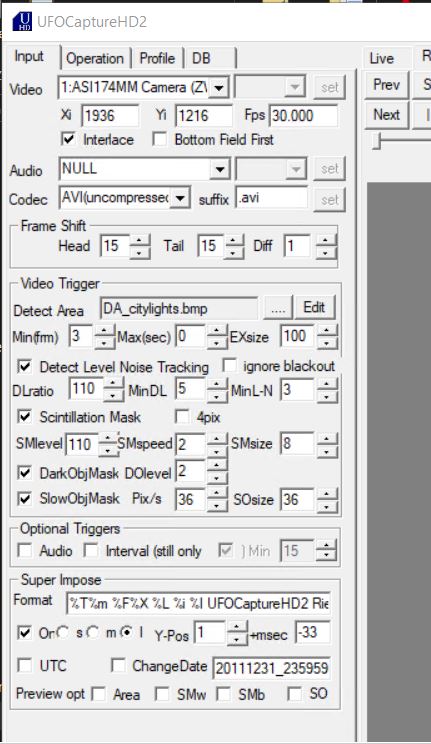Click the MinDL stepper arrows
The width and height of the screenshot is (431, 744).
217,391
